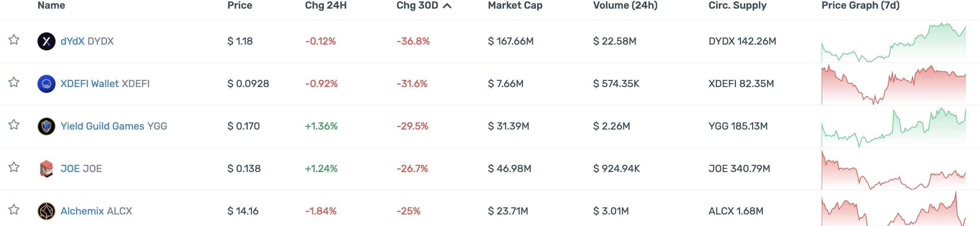Screen dimensions: 980x226
Task: Open the dYdX 7-day price graph
Action: [x=893, y=42]
